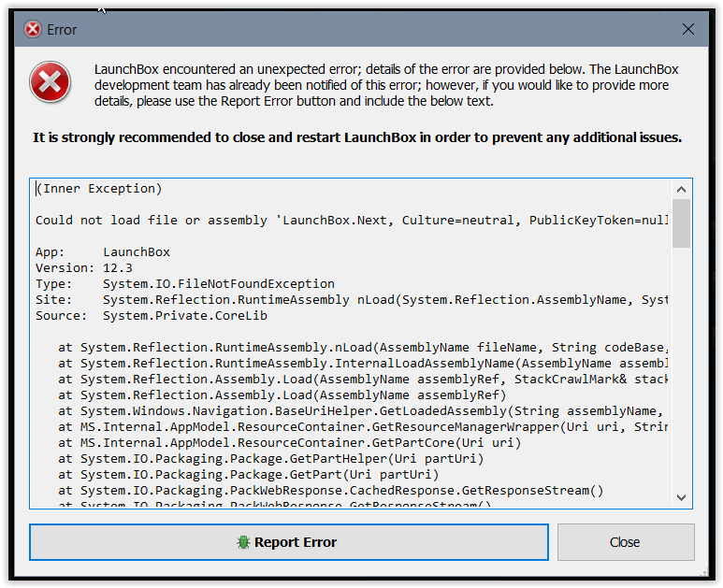
Task: Click the 'Site: System.Reflection.RuntimeAssembly nLoad' line
Action: [x=352, y=299]
